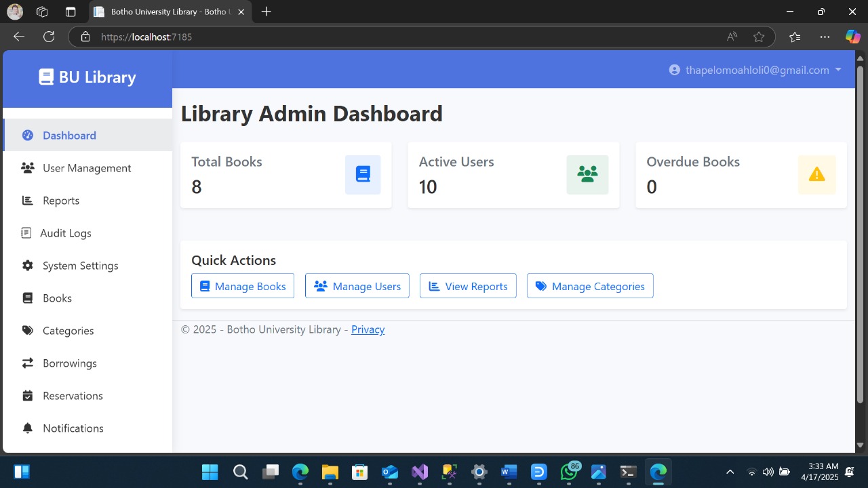Click the Audit Logs sidebar icon
The image size is (868, 488).
tap(26, 233)
